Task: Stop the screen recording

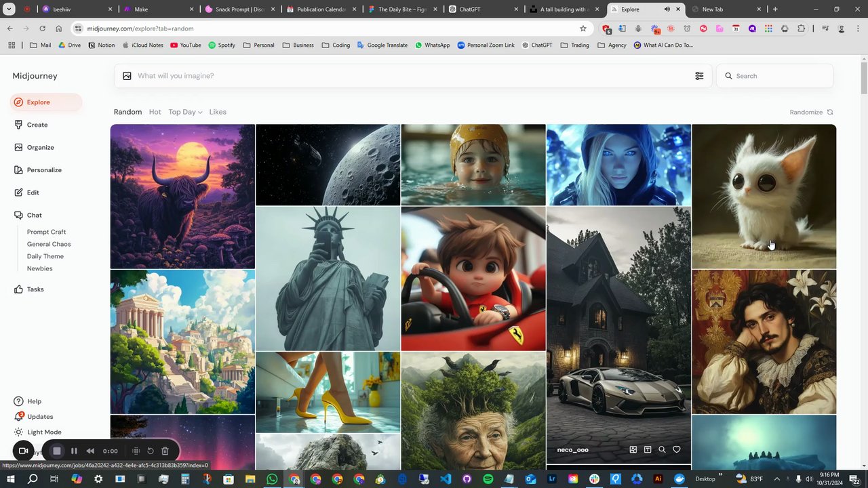Action: coord(57,451)
